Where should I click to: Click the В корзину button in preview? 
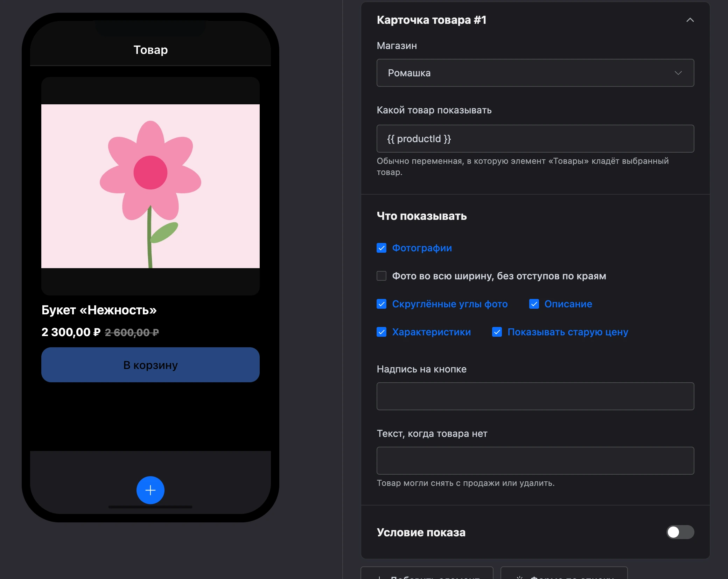[x=150, y=365]
